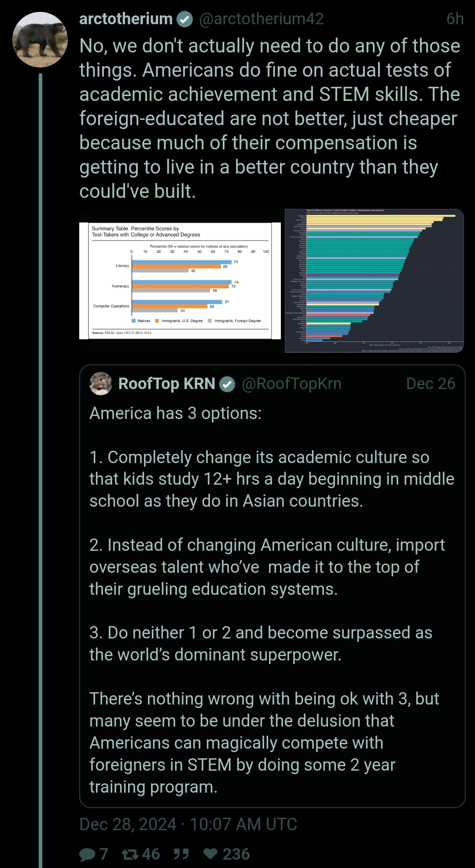This screenshot has height=868, width=475.
Task: Open the fourth graders bar chart image
Action: click(x=374, y=281)
